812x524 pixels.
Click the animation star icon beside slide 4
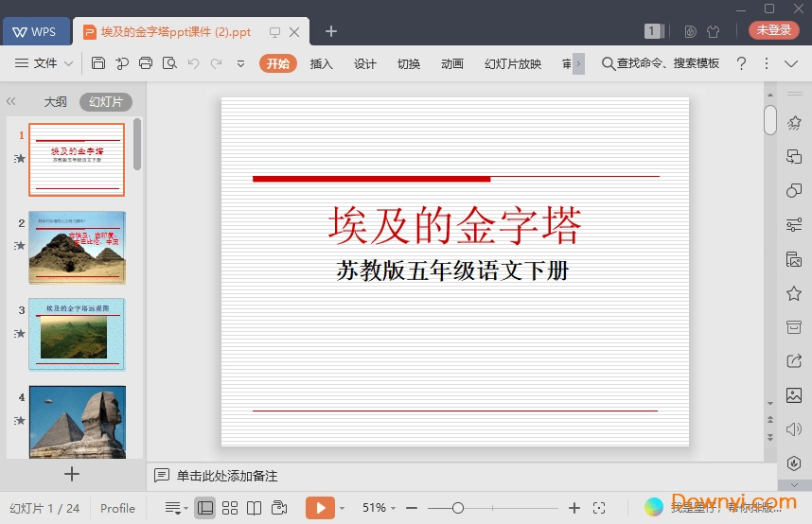[20, 420]
